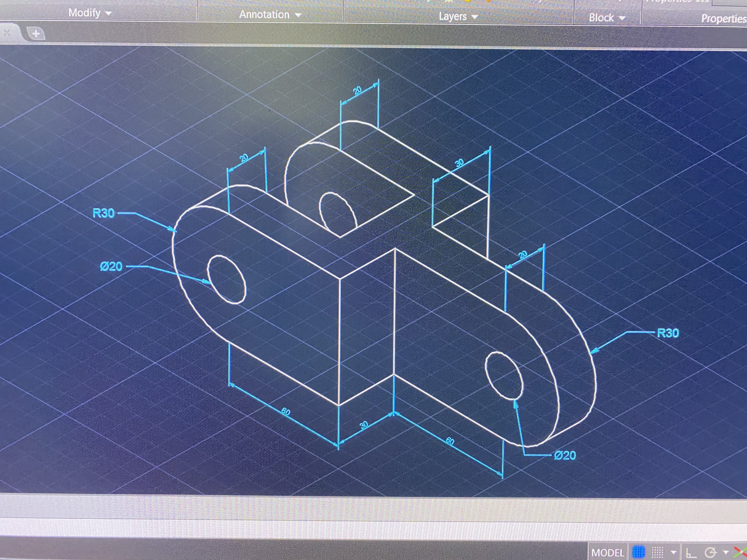747x560 pixels.
Task: Toggle isometric drafting icon in status bar
Action: (740, 553)
